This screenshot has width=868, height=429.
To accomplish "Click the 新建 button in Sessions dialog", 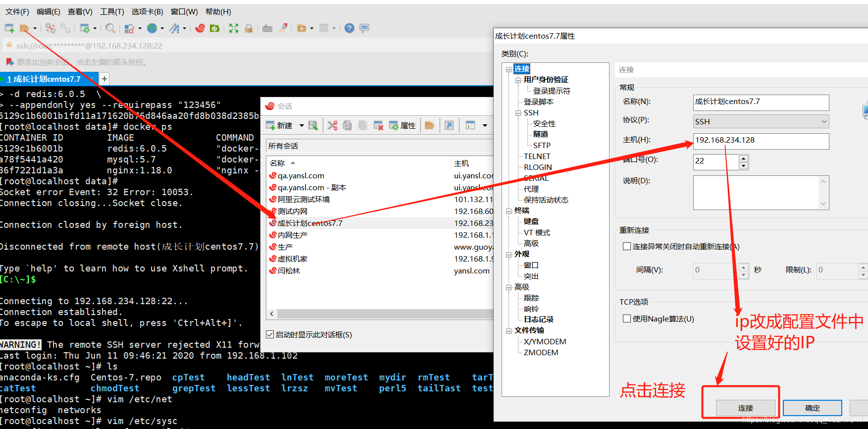I will (280, 125).
